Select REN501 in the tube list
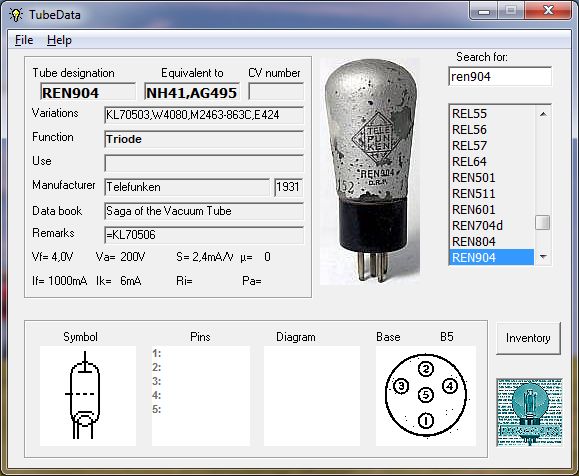 point(491,177)
